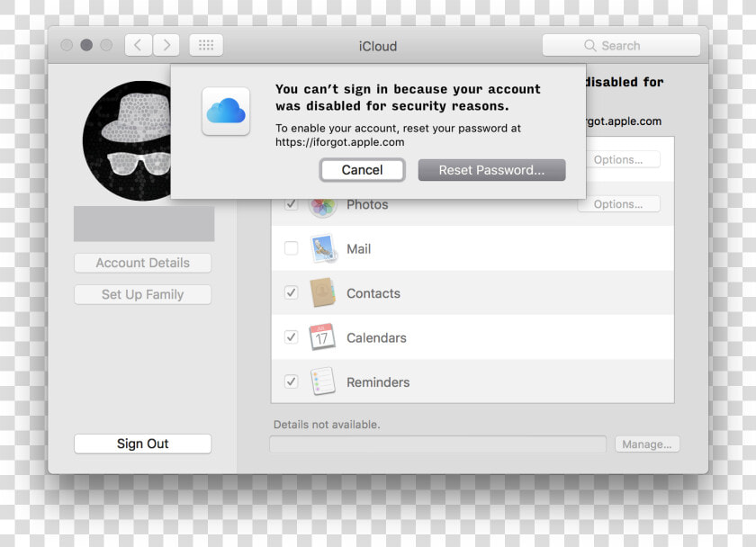Go forward with the right chevron button
Image resolution: width=756 pixels, height=547 pixels.
(x=166, y=45)
